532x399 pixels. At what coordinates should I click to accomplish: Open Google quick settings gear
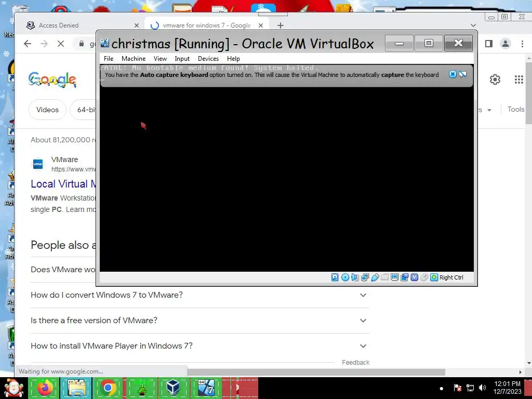tap(495, 79)
